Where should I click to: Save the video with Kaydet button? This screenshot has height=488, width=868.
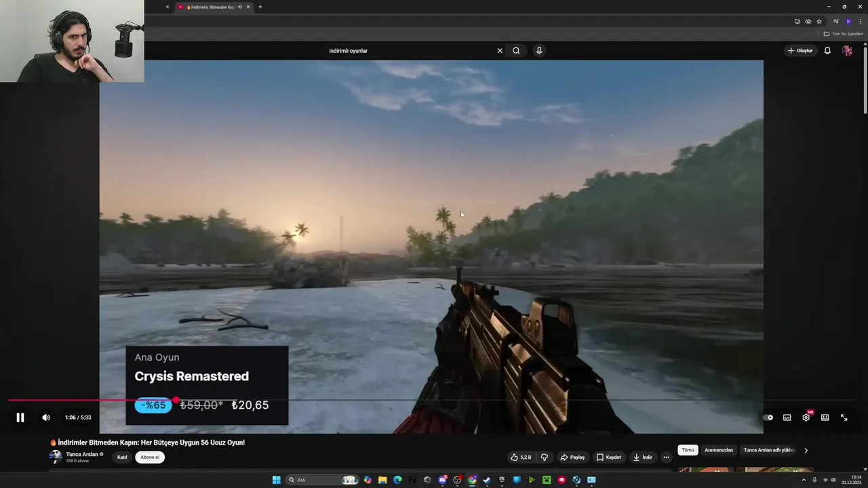[608, 457]
